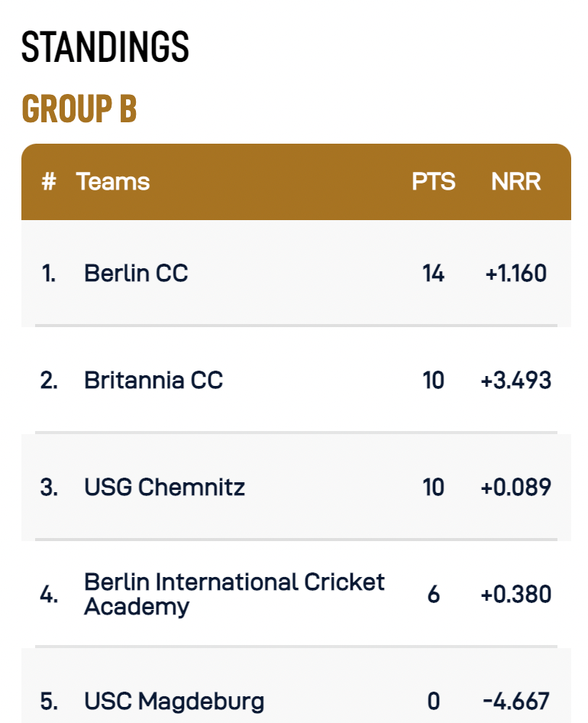
Task: Click Britannia CC's +3.493 net run rate
Action: [516, 380]
